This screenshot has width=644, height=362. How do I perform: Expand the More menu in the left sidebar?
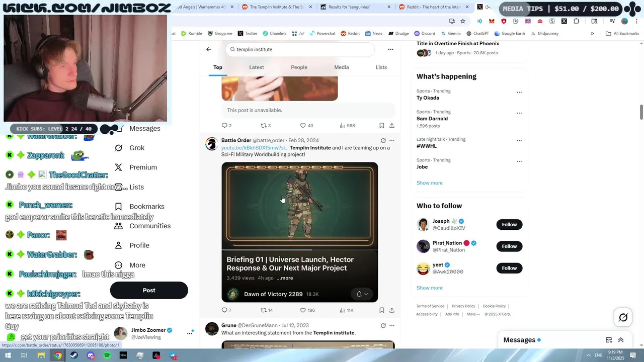click(x=130, y=265)
